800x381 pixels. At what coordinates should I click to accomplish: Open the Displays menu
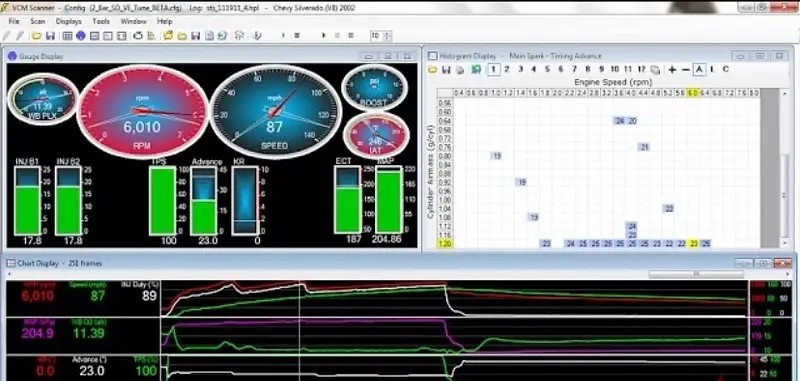68,21
